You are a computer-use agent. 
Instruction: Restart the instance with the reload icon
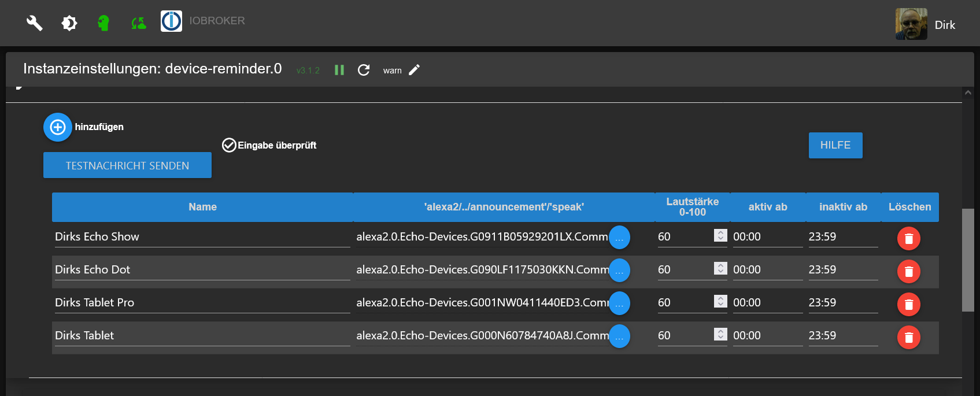(x=364, y=70)
